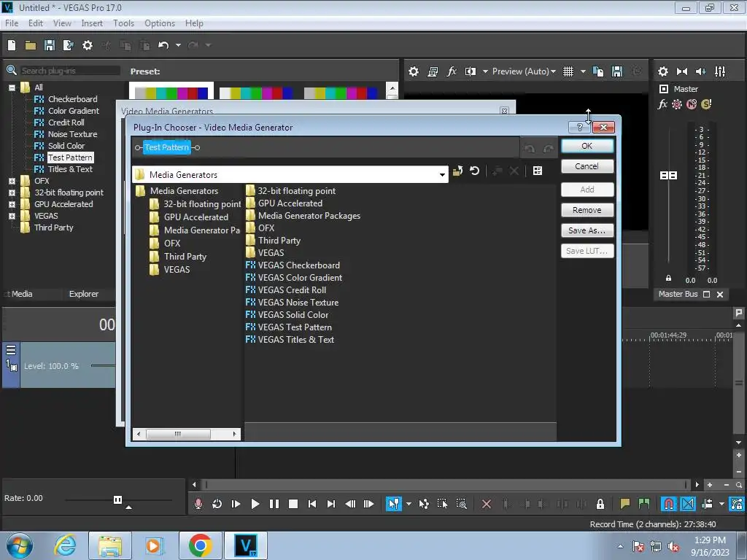This screenshot has height=560, width=747.
Task: Toggle Dim Output speaker icon
Action: click(x=701, y=71)
